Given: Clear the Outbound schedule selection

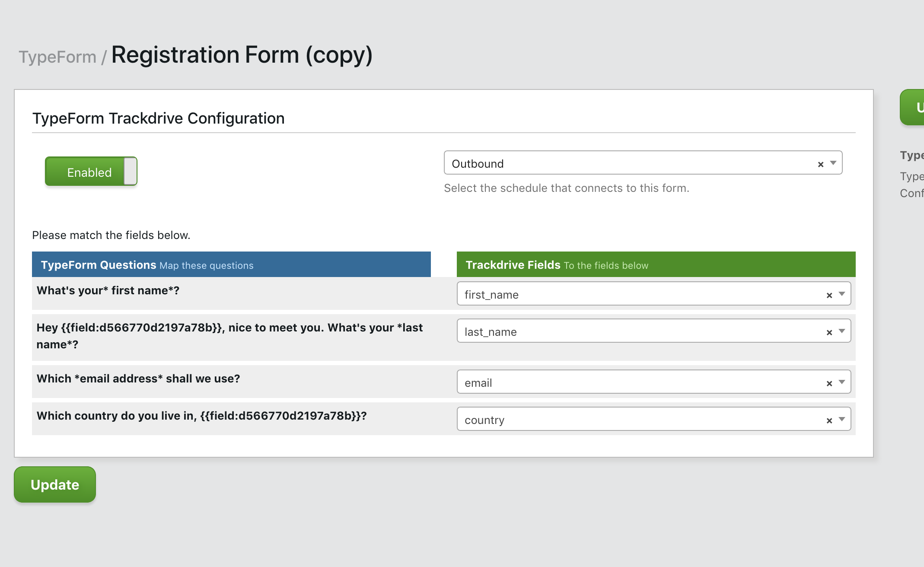Looking at the screenshot, I should pos(820,164).
